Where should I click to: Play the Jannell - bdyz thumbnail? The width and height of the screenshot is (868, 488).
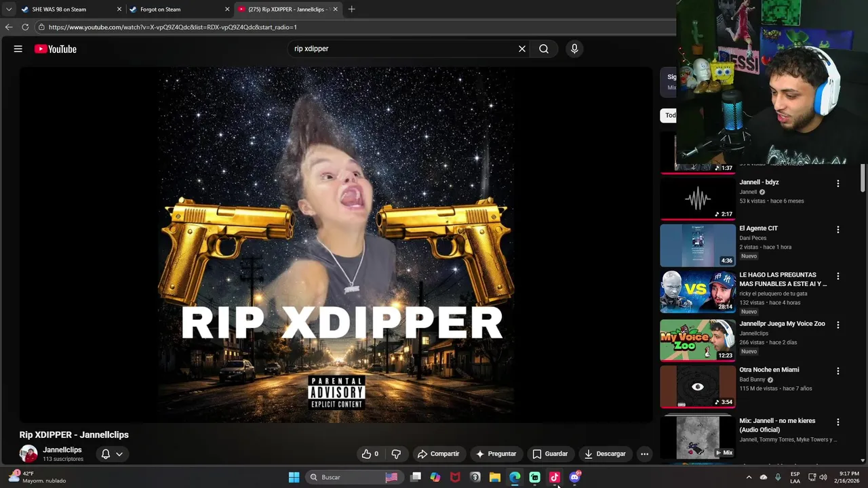tap(698, 199)
